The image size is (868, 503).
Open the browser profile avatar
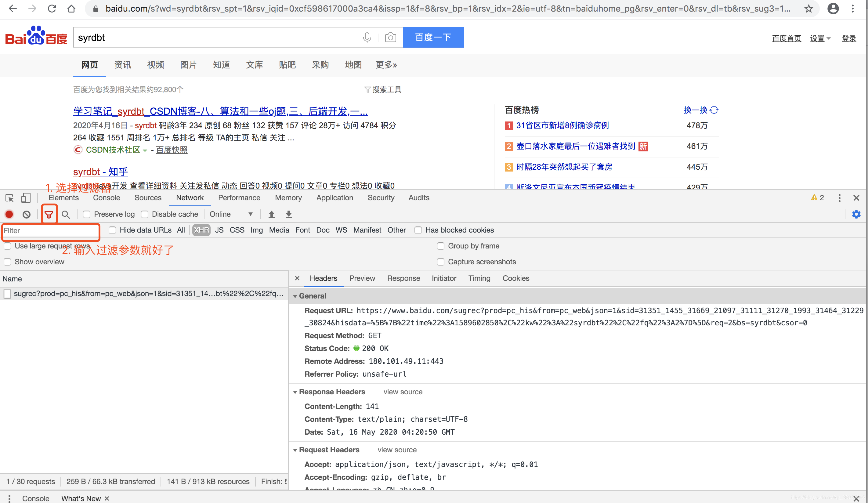(x=833, y=9)
